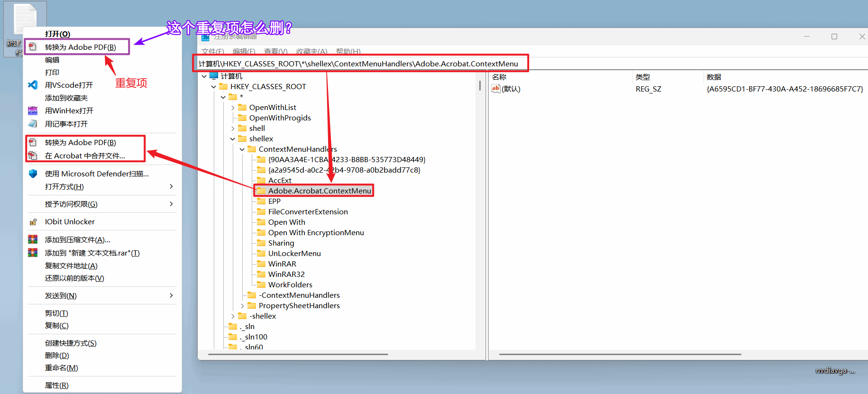Click the IObit Unlocker lock icon
868x394 pixels.
point(33,222)
